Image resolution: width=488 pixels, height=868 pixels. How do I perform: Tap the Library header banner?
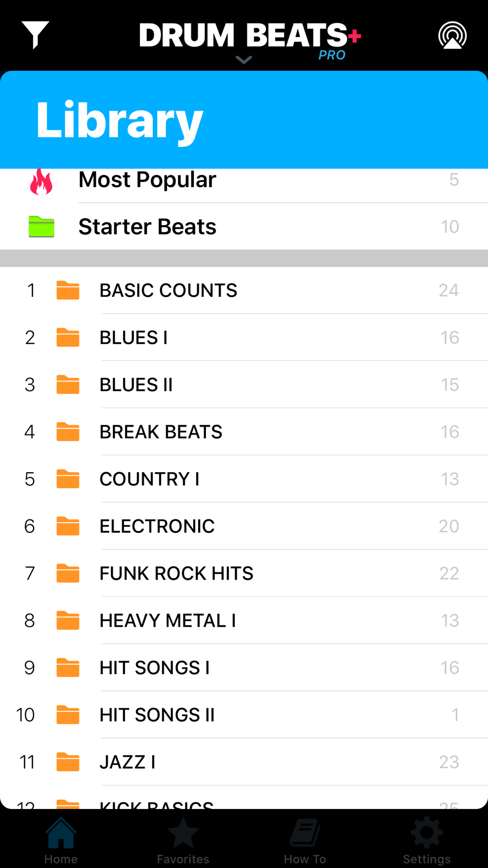point(244,120)
